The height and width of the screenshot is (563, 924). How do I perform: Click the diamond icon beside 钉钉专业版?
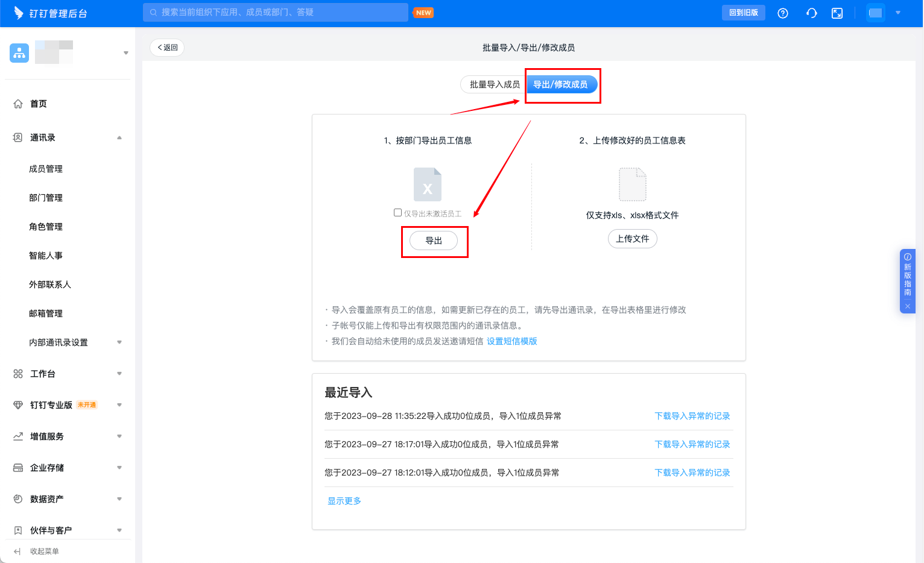pyautogui.click(x=18, y=405)
